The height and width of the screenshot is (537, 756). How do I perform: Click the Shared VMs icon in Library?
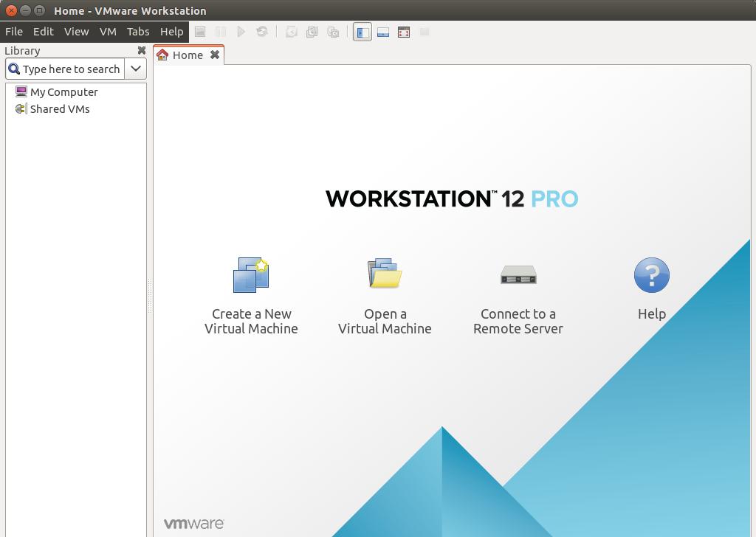[20, 109]
